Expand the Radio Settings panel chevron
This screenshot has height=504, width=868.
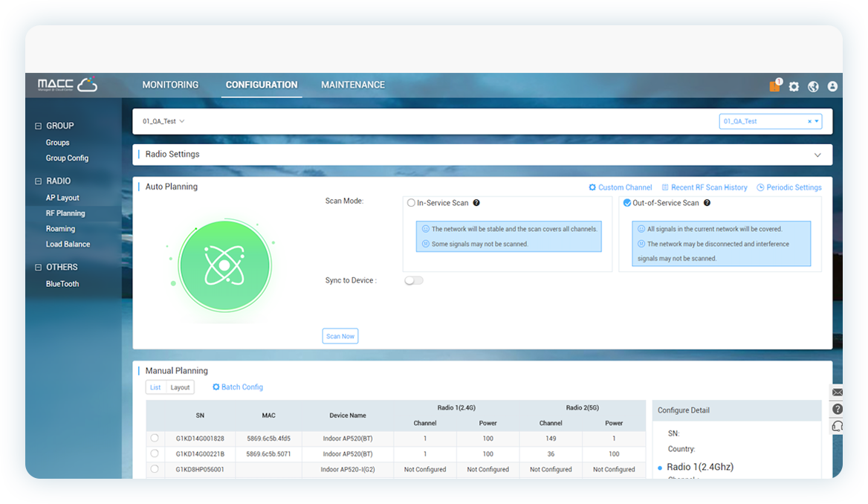pyautogui.click(x=817, y=155)
